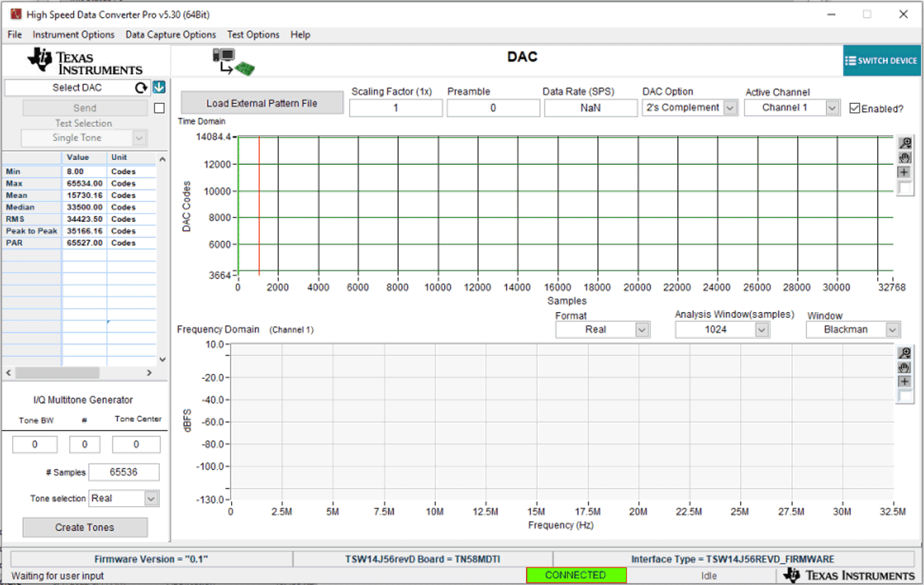
Task: Click the tone count (#) input field
Action: (85, 444)
